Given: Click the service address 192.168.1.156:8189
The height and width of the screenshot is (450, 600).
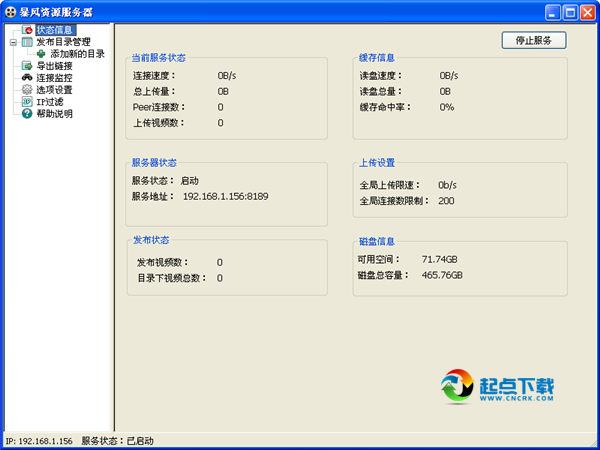Looking at the screenshot, I should coord(225,196).
